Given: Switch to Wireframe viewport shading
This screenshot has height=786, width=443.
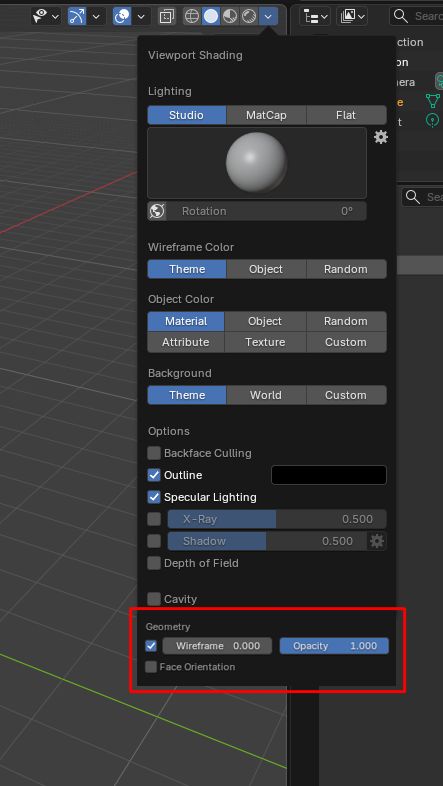Looking at the screenshot, I should click(x=192, y=17).
